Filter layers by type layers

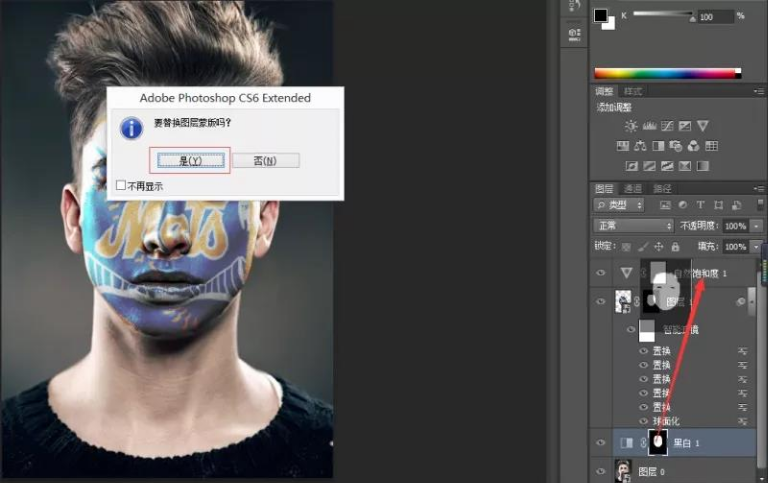click(x=700, y=205)
